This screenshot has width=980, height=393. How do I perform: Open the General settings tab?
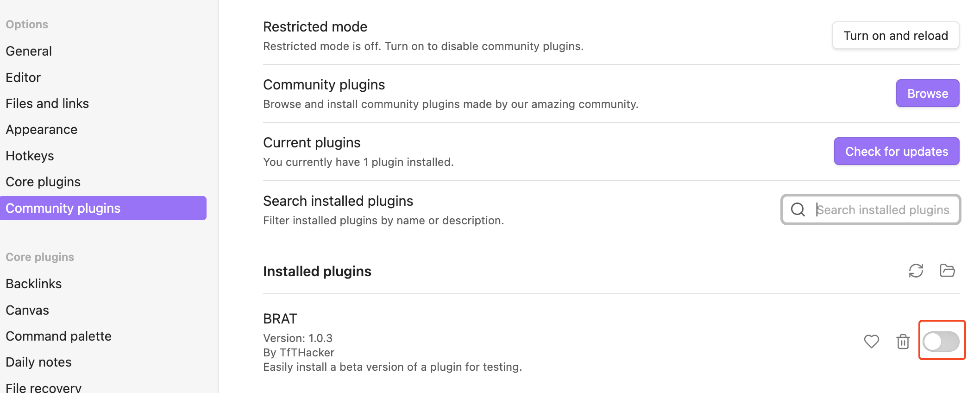tap(29, 51)
